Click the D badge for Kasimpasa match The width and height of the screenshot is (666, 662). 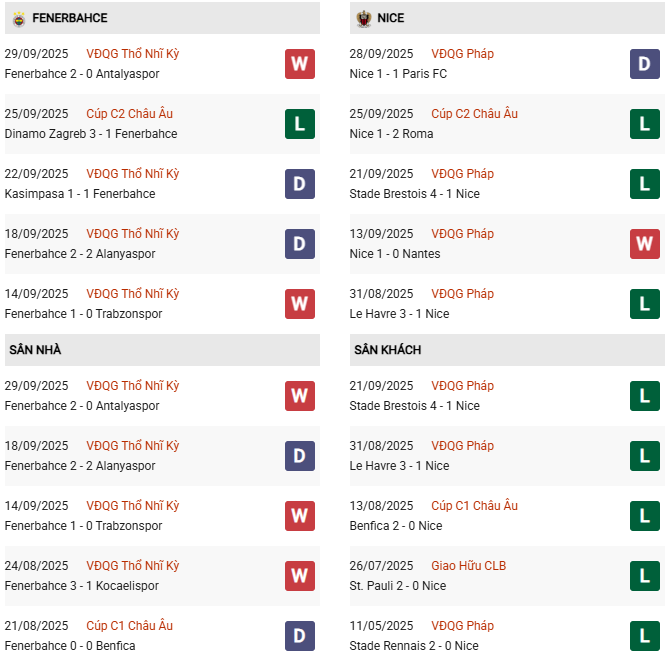coord(299,184)
